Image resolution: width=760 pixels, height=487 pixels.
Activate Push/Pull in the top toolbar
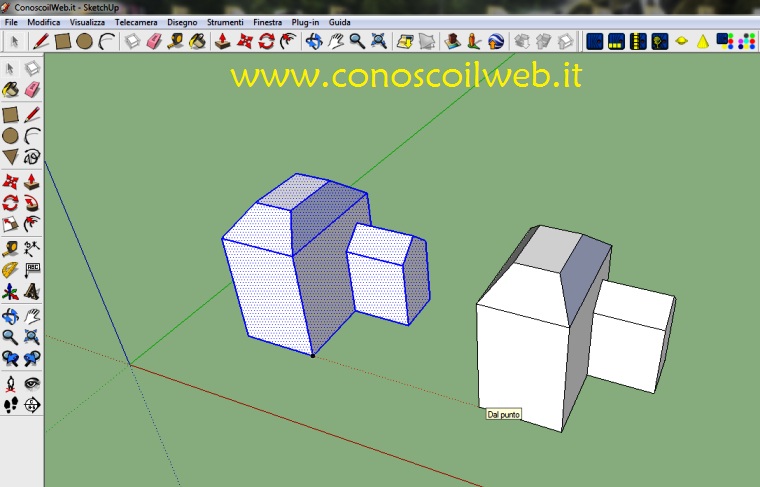tap(222, 42)
